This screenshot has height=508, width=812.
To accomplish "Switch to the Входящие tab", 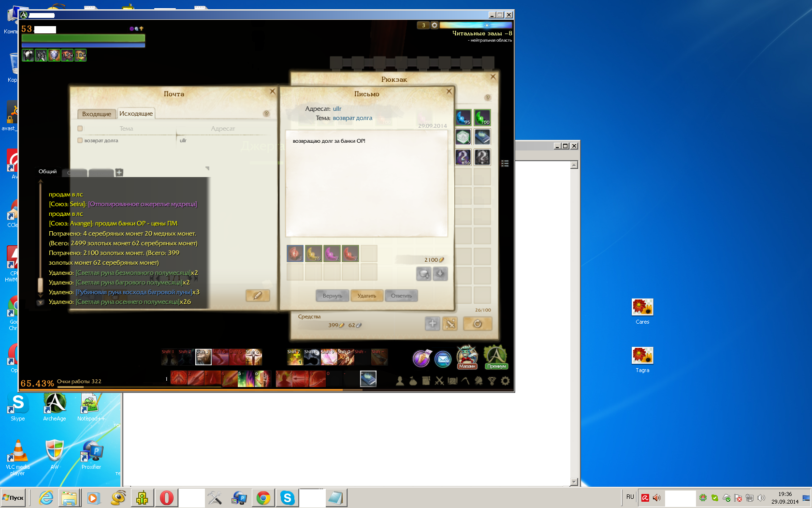I will (97, 114).
